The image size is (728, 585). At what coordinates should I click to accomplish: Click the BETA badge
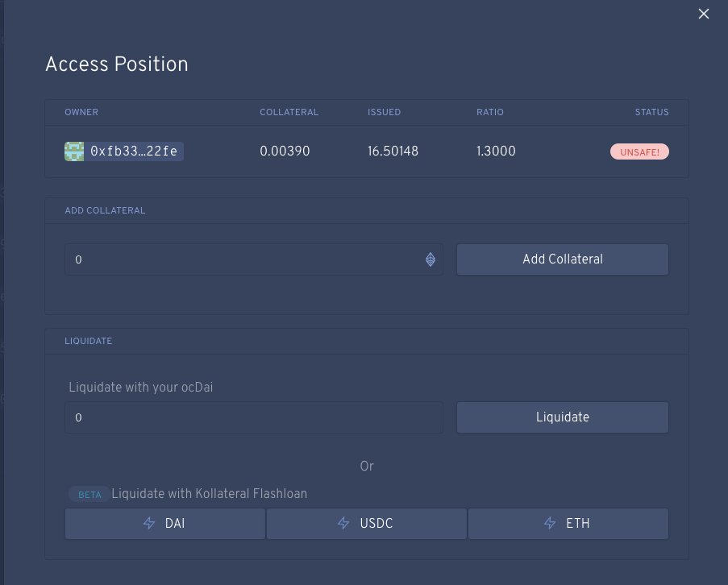[x=89, y=495]
